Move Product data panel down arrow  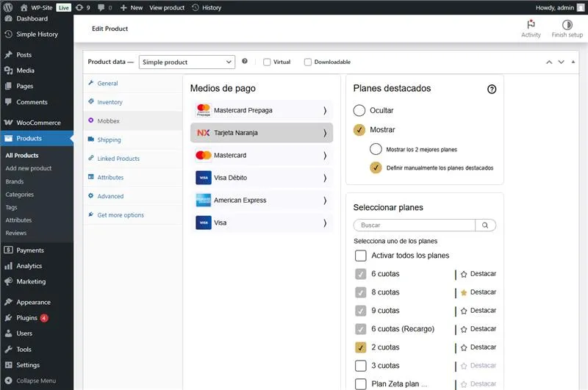(x=561, y=62)
